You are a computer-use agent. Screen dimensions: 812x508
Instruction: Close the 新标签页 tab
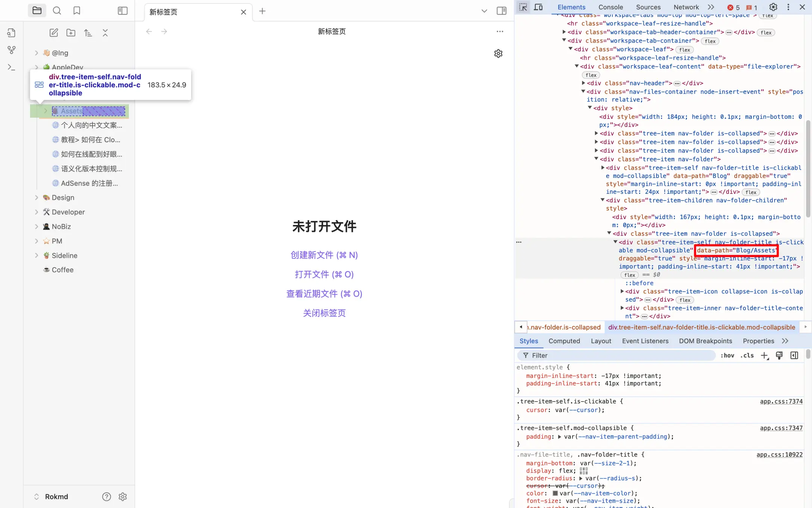coord(244,12)
